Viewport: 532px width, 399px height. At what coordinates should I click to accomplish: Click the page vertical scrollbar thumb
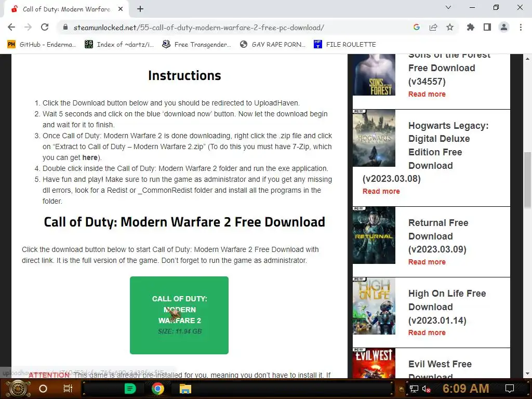528,179
